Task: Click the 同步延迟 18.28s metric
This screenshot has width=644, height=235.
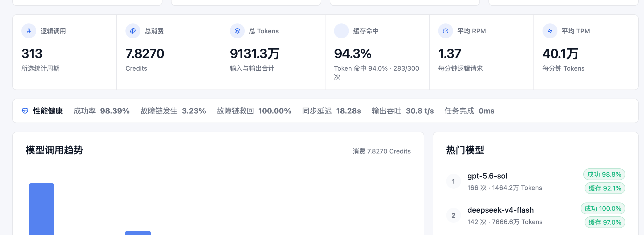Action: 332,111
